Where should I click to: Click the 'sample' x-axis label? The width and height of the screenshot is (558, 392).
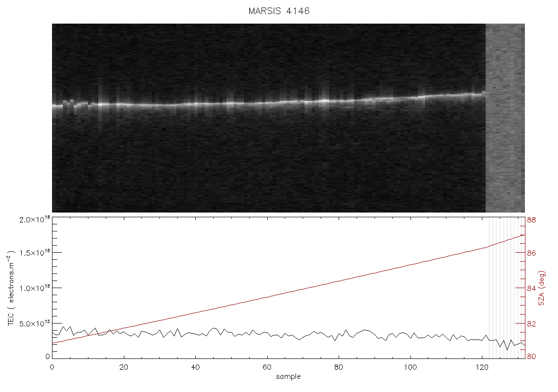288,376
